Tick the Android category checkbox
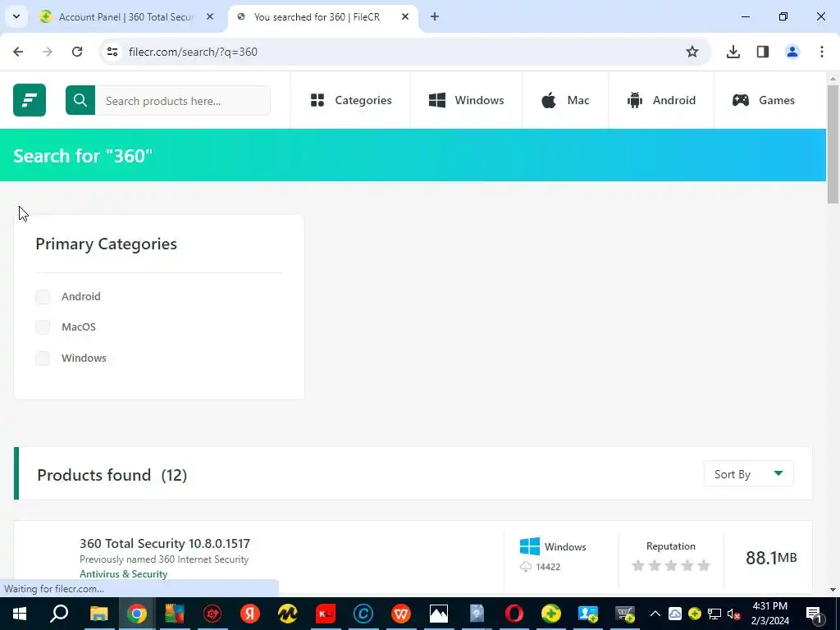840x630 pixels. [x=43, y=297]
